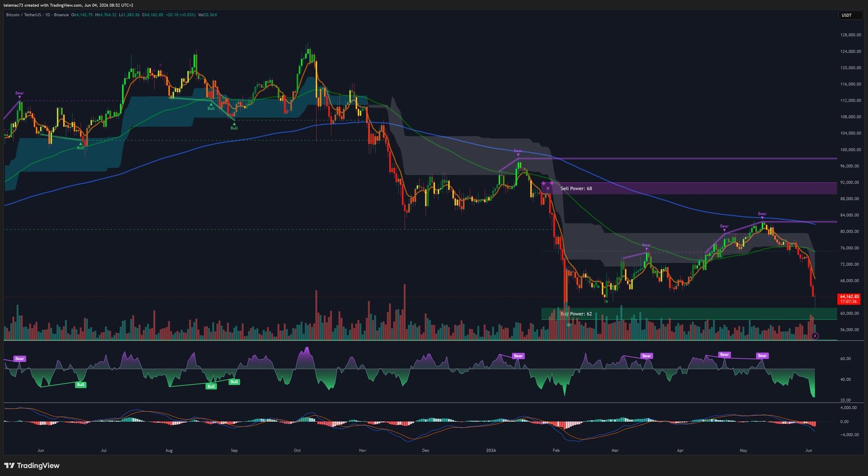Screen dimensions: 868x476
Task: Click the oscillator scale value 40.00
Action: tap(845, 379)
